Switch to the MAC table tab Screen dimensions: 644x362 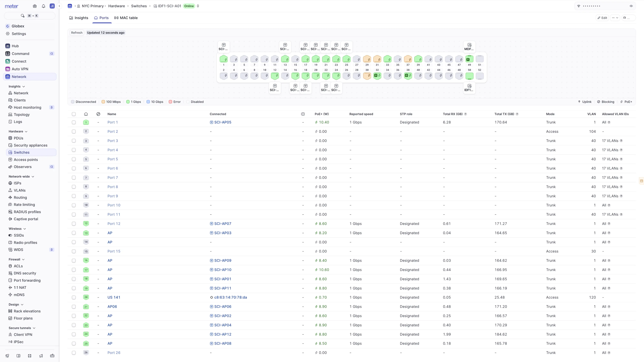[126, 18]
